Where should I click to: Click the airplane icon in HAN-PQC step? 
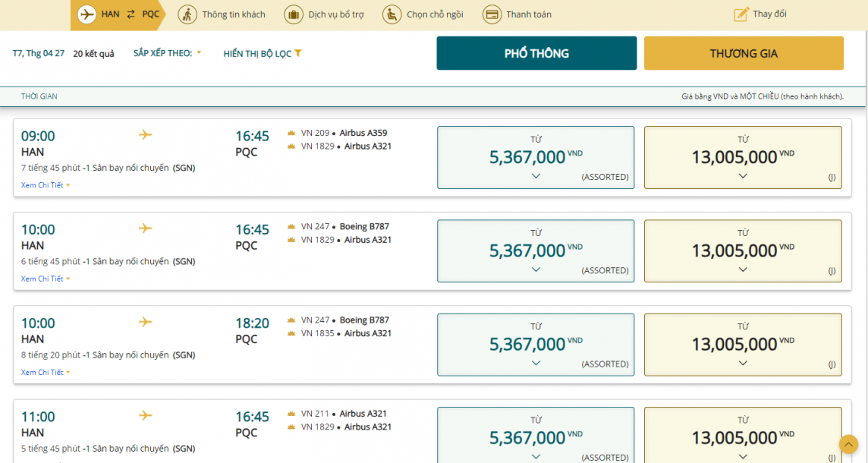tap(87, 14)
